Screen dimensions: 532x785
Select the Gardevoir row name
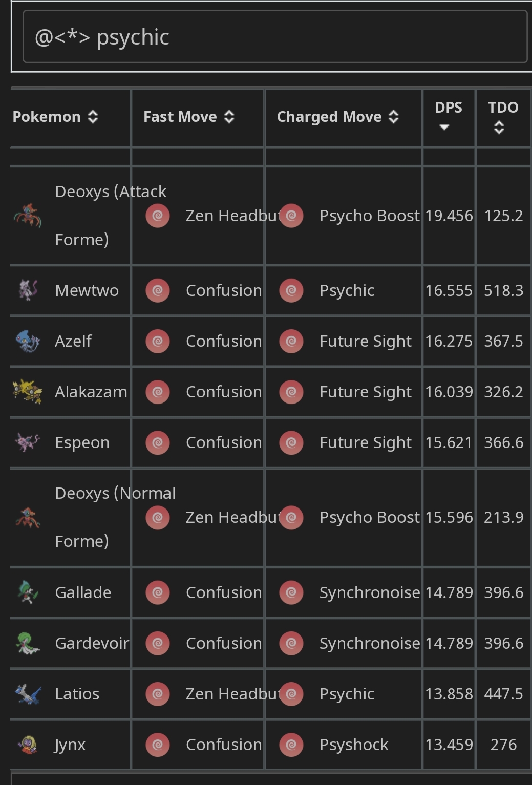[92, 643]
